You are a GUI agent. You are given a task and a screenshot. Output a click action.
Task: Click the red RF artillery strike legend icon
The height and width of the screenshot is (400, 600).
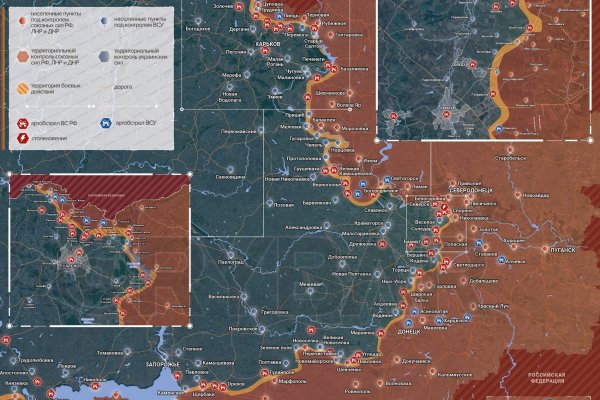(x=21, y=121)
